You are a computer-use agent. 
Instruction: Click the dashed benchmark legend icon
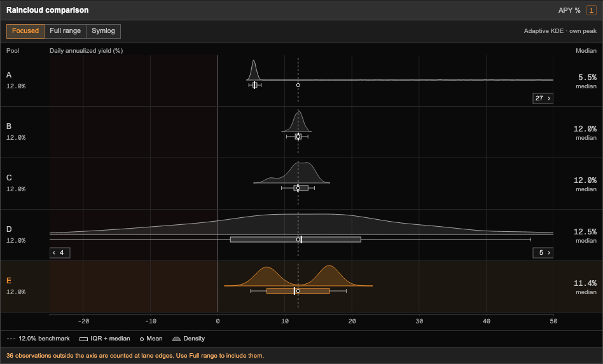click(11, 339)
